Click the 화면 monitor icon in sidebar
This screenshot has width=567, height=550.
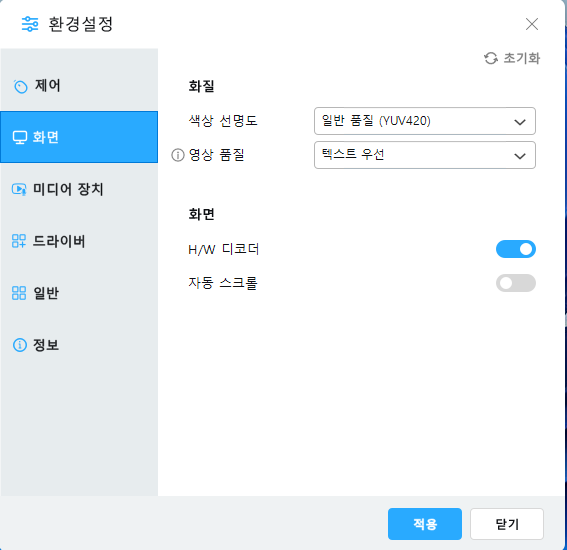coord(20,137)
